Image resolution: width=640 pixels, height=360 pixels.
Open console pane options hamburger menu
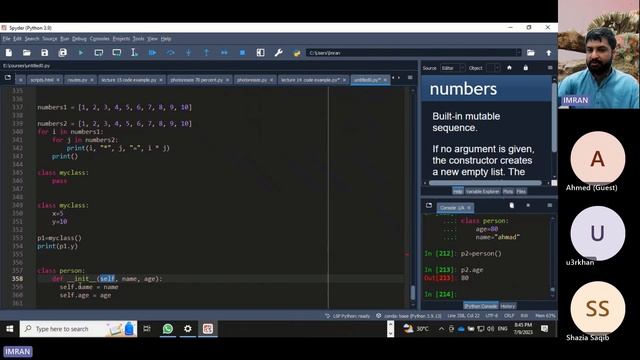(x=550, y=205)
